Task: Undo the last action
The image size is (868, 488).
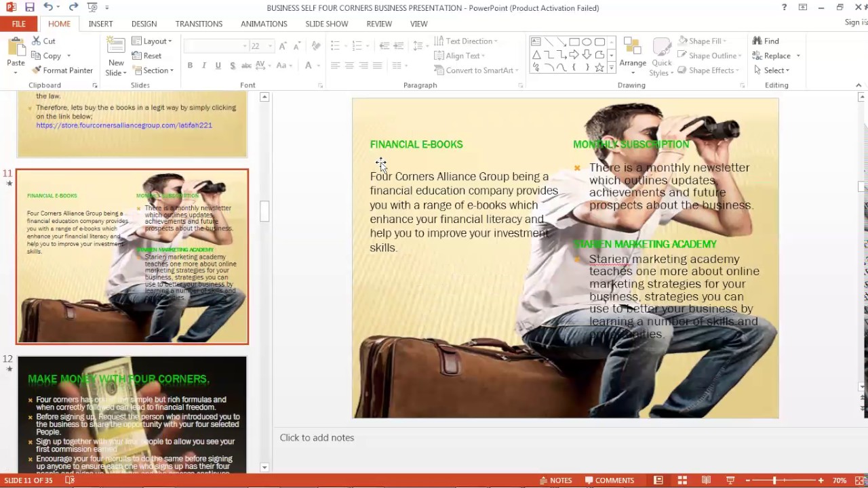Action: [x=48, y=7]
